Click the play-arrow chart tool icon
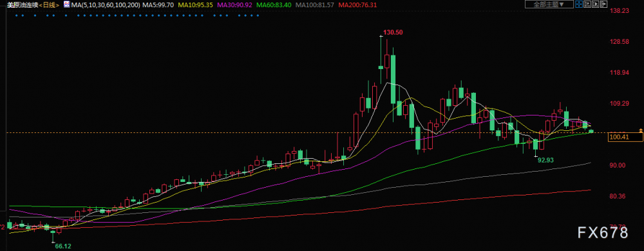 click(596, 5)
